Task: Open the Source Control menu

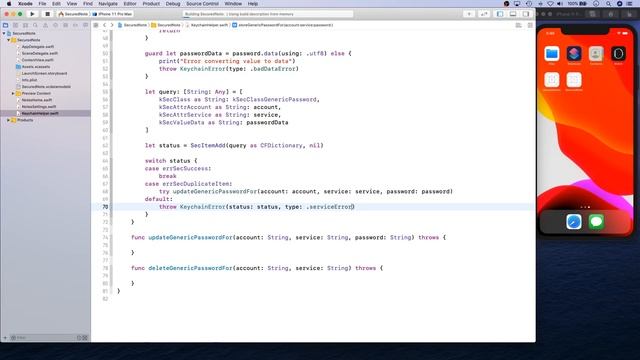Action: [202, 4]
